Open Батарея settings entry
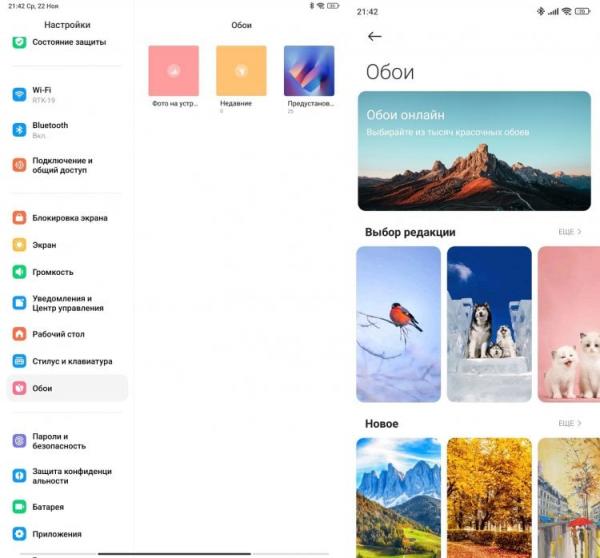The height and width of the screenshot is (558, 600). [67, 507]
